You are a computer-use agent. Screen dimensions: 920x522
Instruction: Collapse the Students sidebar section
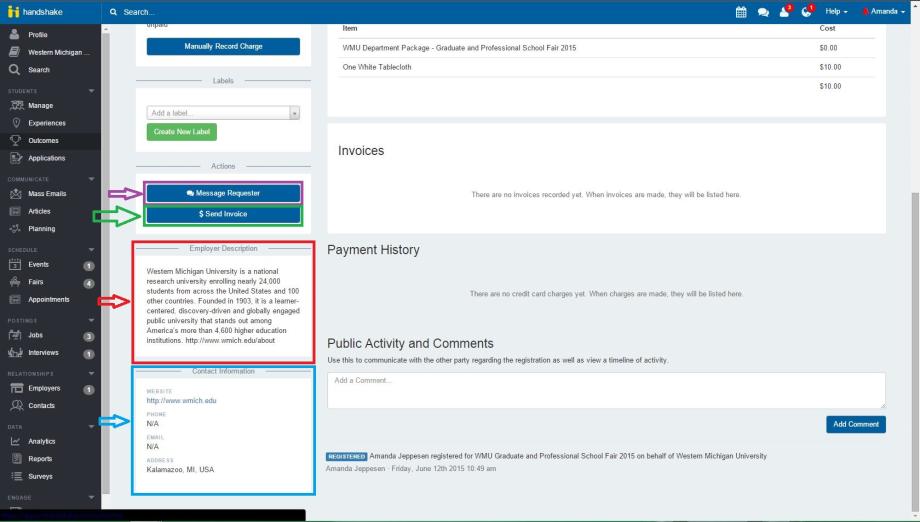pos(92,91)
